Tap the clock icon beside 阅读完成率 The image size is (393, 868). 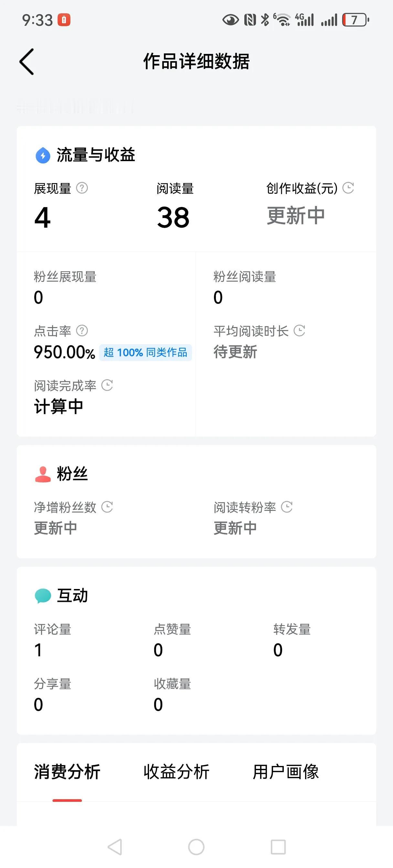(x=107, y=385)
